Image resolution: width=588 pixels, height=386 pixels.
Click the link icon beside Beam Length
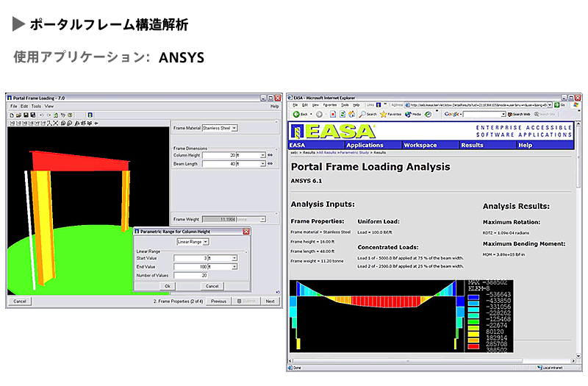pos(270,163)
